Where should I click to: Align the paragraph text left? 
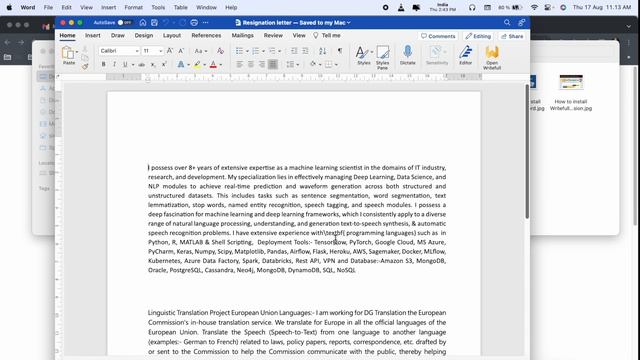point(240,64)
